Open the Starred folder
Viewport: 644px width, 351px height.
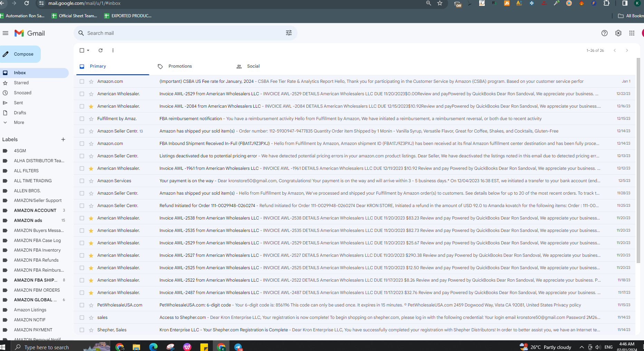click(21, 83)
